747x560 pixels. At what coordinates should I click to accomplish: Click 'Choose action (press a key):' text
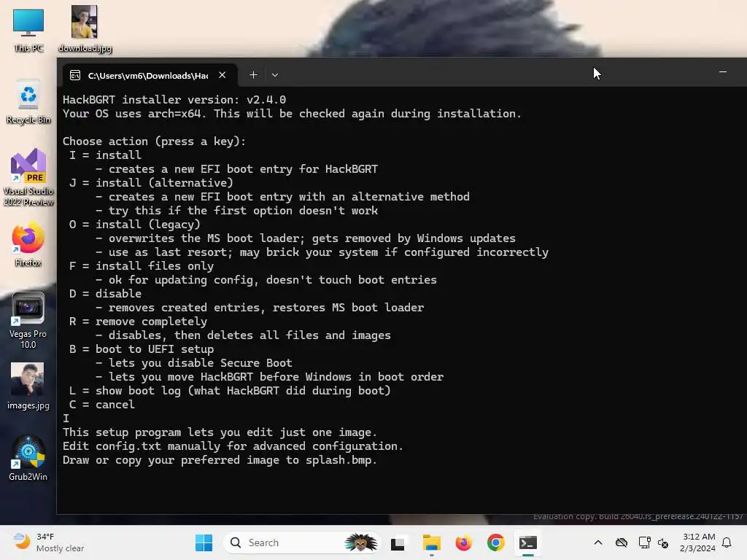[x=155, y=141]
